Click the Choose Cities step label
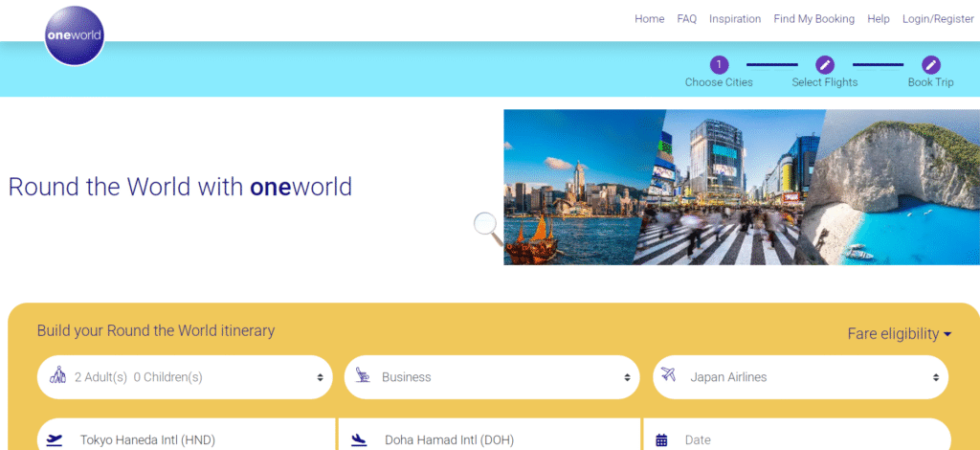This screenshot has height=450, width=980. click(x=719, y=82)
